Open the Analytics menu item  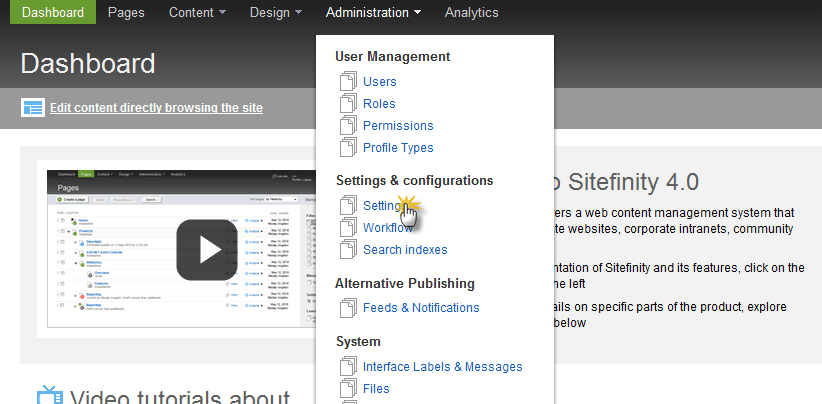[472, 13]
